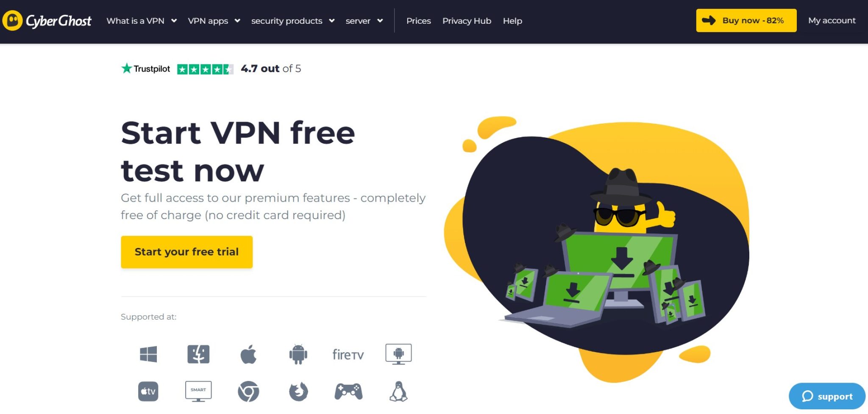Click the Smart TV icon
The height and width of the screenshot is (414, 868).
(198, 392)
